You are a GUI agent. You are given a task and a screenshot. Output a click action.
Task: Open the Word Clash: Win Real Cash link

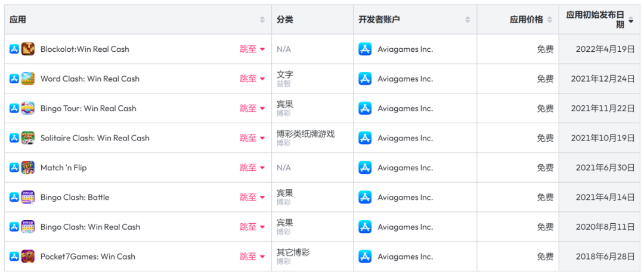(90, 79)
